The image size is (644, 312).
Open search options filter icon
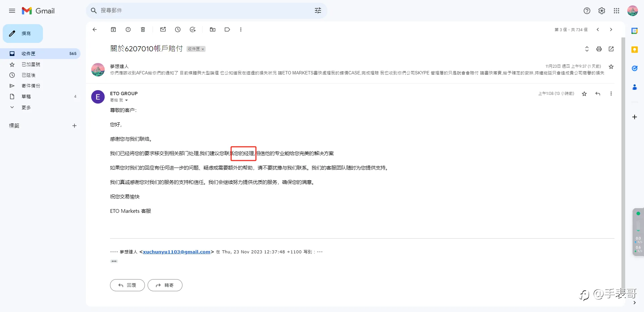coord(318,10)
